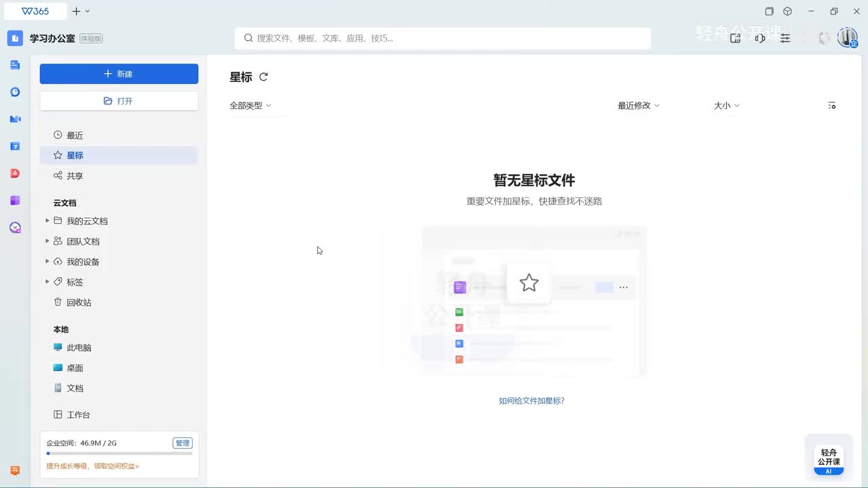Click the 学习办公室 workspace name
The image size is (868, 488).
pos(52,39)
